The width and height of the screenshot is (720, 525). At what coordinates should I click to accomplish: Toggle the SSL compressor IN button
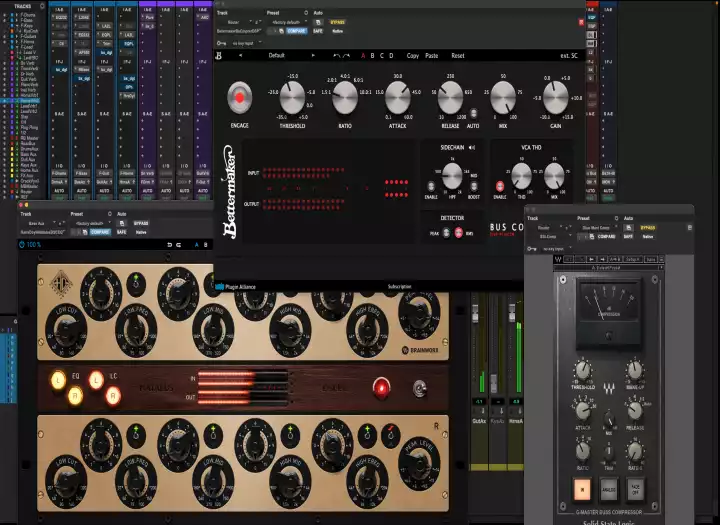[582, 490]
